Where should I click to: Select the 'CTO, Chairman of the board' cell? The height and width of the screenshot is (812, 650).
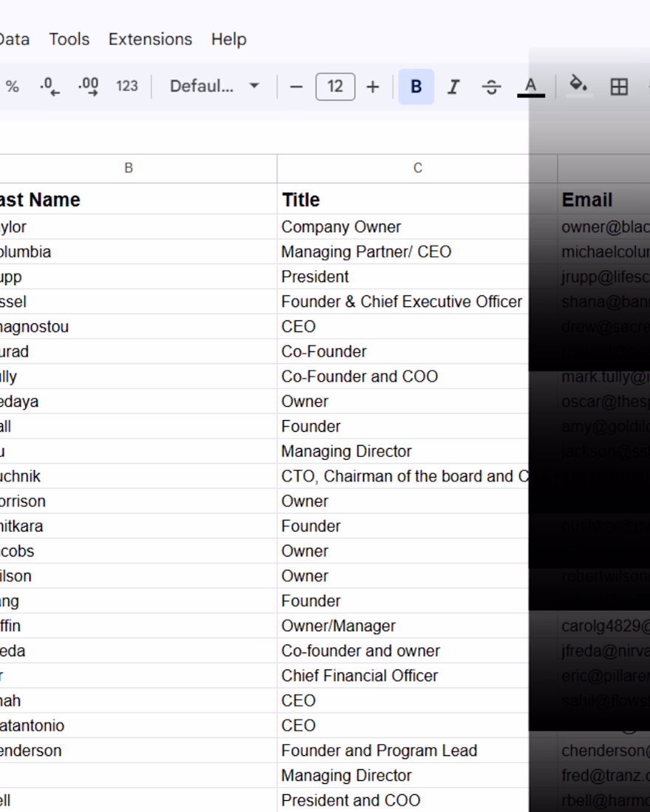click(417, 476)
